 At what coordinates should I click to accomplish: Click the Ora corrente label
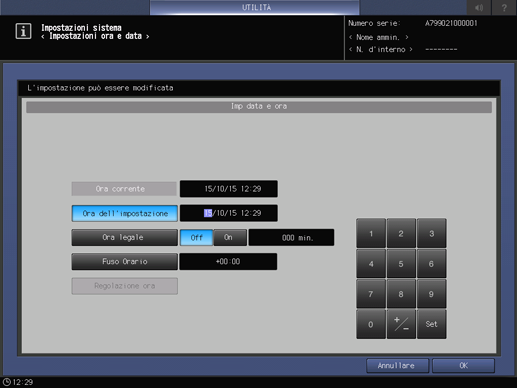pos(124,189)
